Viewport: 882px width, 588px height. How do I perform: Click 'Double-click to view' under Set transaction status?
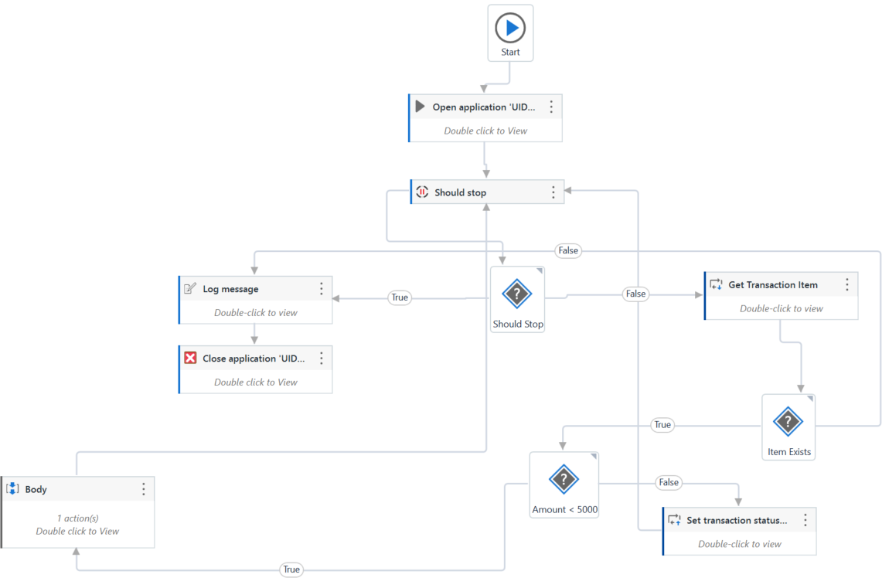740,544
